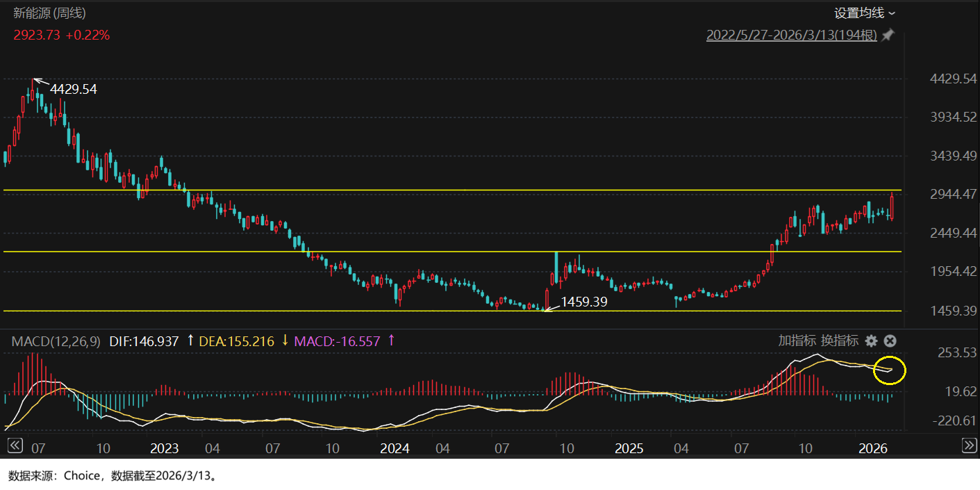This screenshot has height=490, width=980.
Task: Open MACD settings gear icon
Action: click(x=871, y=341)
